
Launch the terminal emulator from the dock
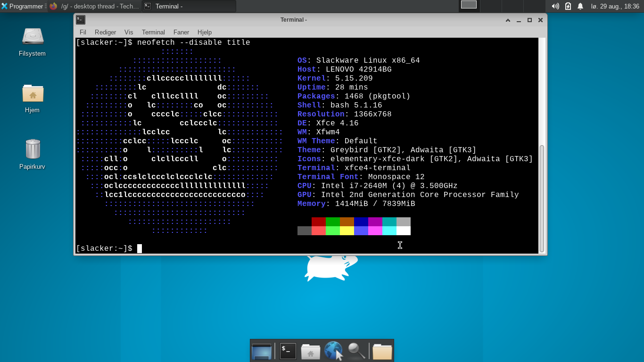[x=288, y=351]
